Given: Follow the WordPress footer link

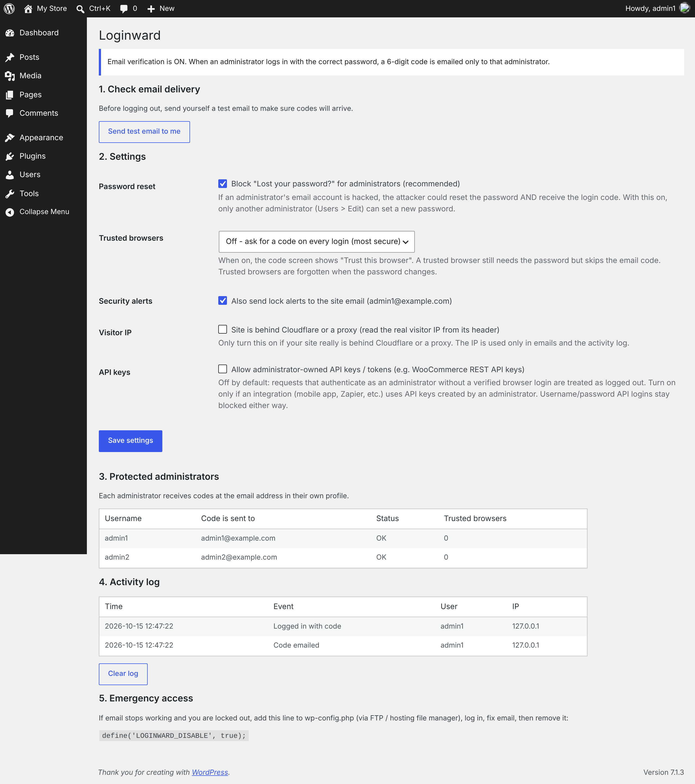Looking at the screenshot, I should [x=210, y=772].
